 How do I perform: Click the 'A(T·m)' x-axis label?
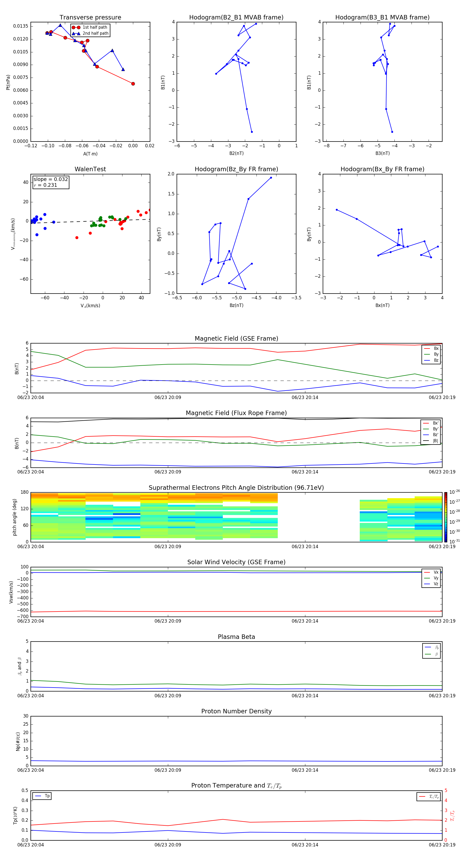coord(90,154)
